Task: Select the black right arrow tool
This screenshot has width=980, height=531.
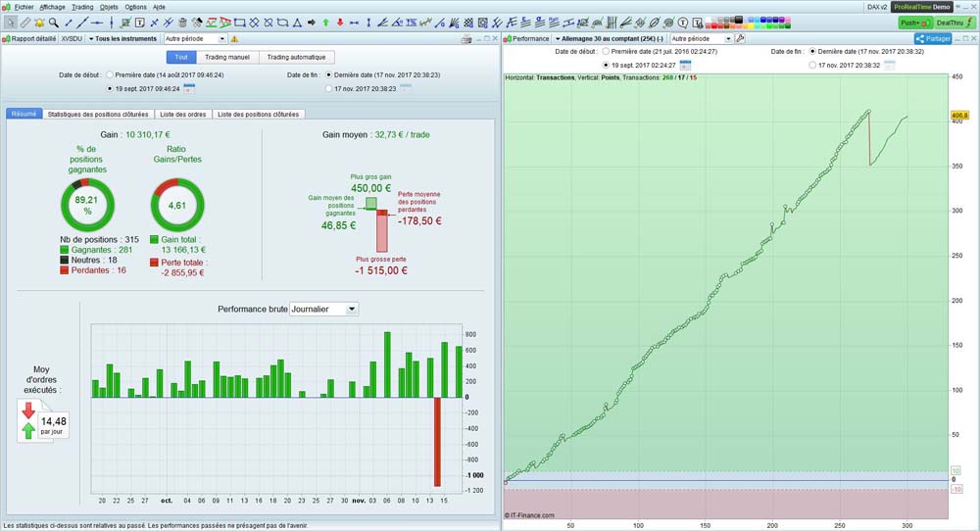Action: point(312,24)
